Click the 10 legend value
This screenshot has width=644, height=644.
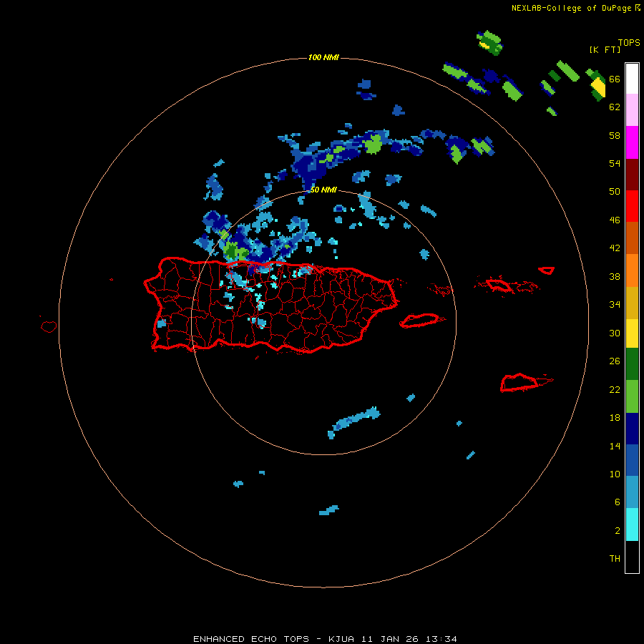pos(615,474)
